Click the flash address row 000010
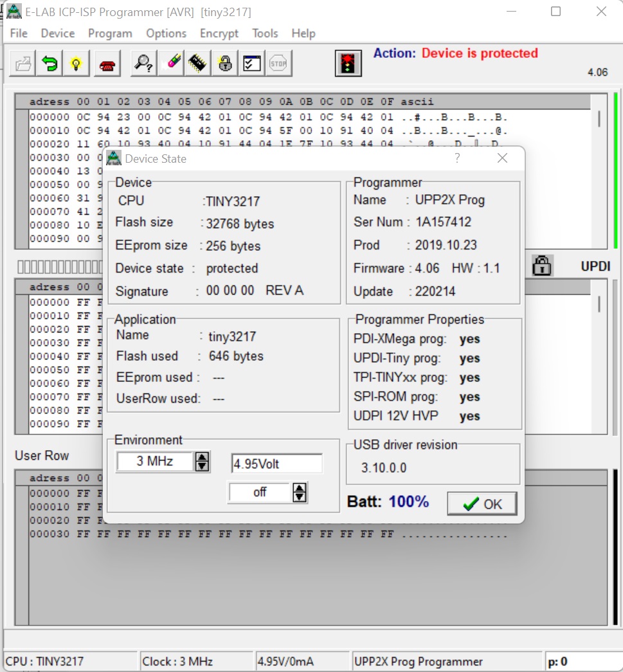This screenshot has height=672, width=623. click(268, 131)
